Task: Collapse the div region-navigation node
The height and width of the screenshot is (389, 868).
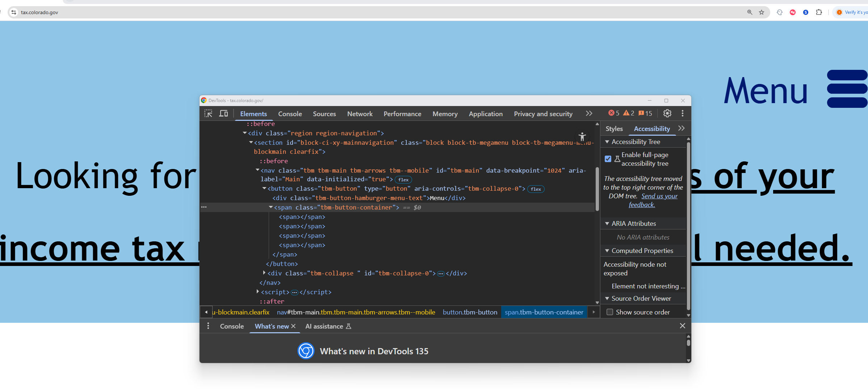Action: click(x=245, y=133)
